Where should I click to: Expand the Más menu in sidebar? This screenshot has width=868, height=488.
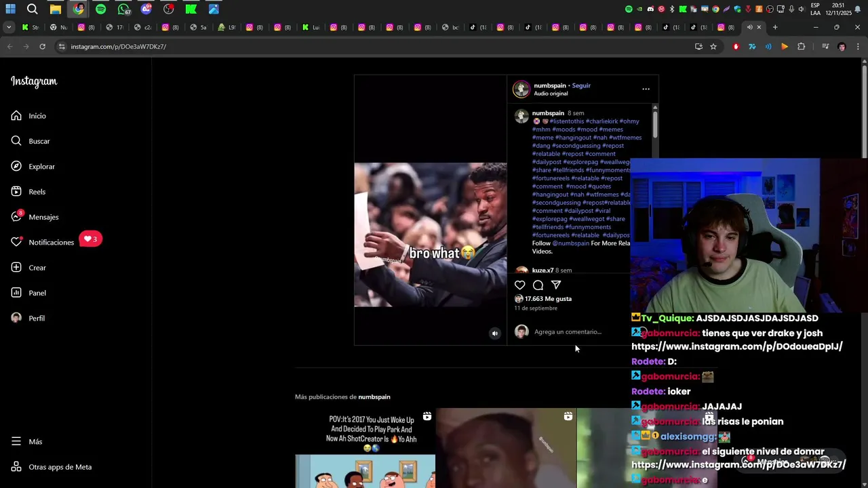point(26,441)
